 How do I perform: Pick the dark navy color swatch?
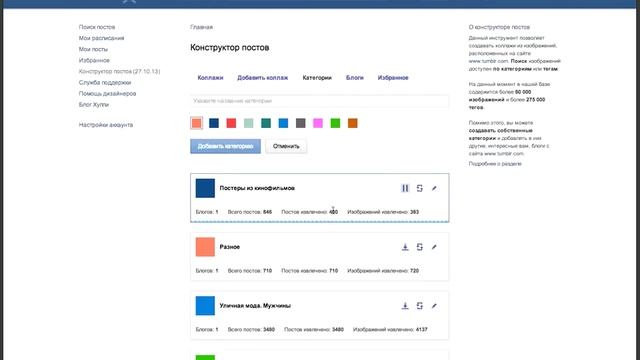(214, 123)
